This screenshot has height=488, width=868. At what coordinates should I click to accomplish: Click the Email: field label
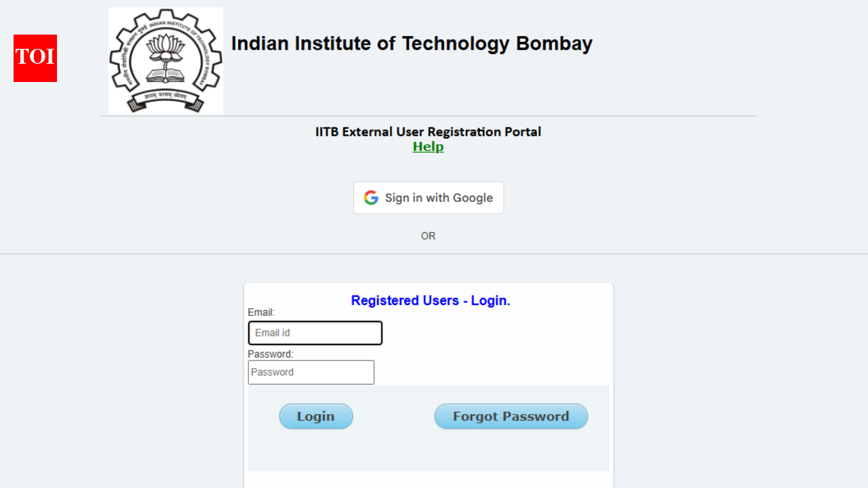[261, 312]
